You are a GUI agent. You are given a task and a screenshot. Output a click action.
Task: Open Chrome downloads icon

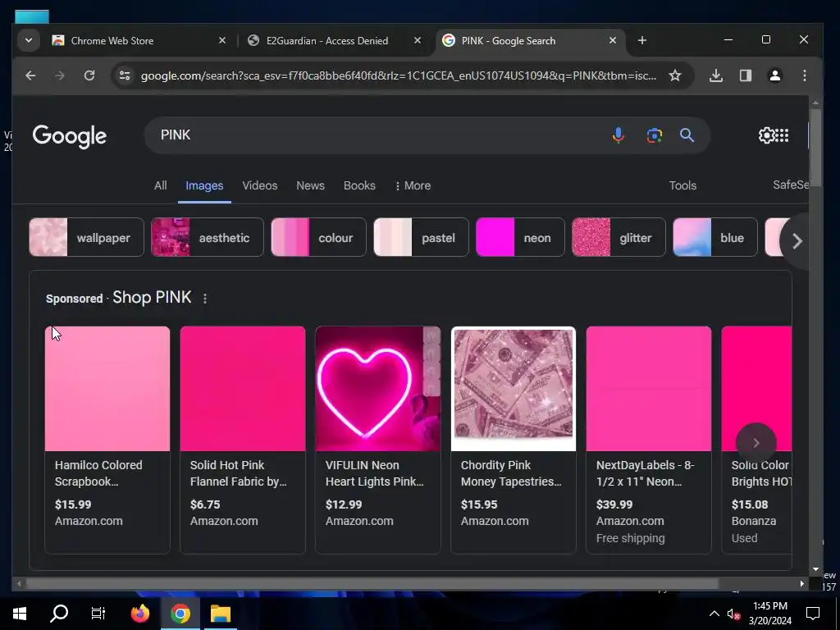[715, 75]
